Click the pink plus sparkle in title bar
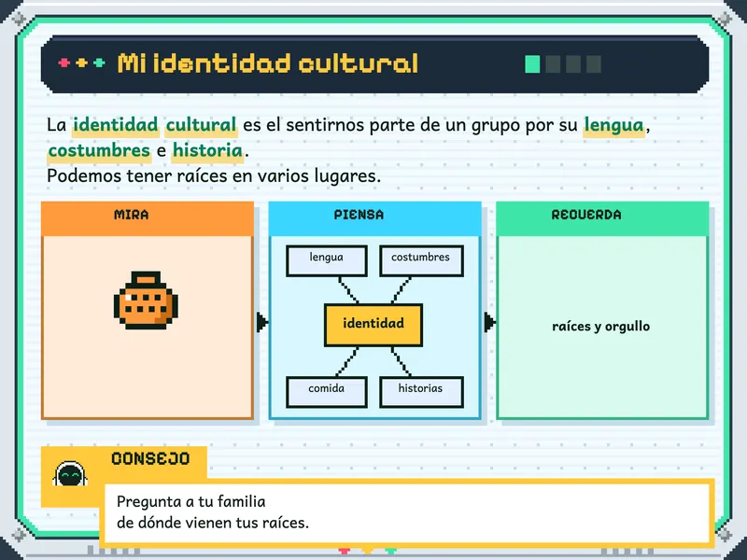This screenshot has height=560, width=747. [63, 63]
